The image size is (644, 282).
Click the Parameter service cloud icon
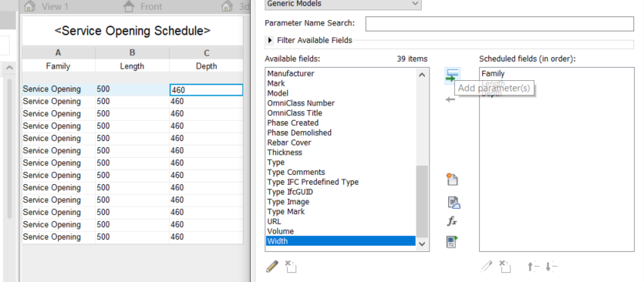(453, 203)
